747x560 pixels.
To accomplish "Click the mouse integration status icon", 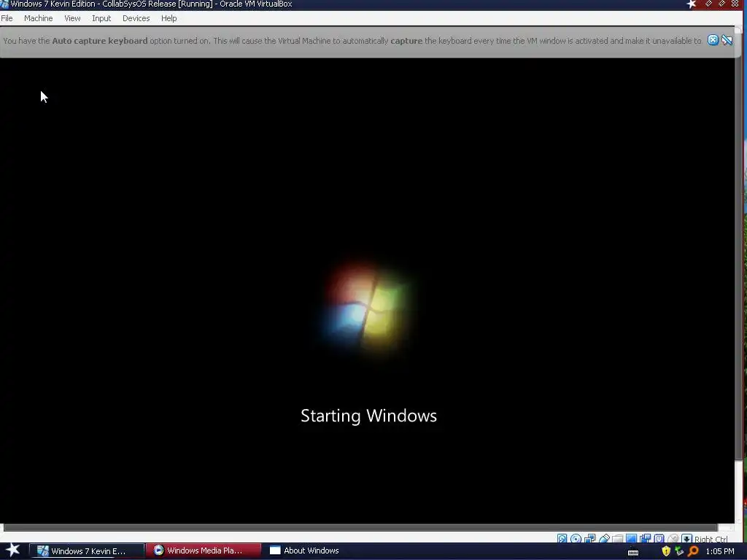I will point(673,539).
